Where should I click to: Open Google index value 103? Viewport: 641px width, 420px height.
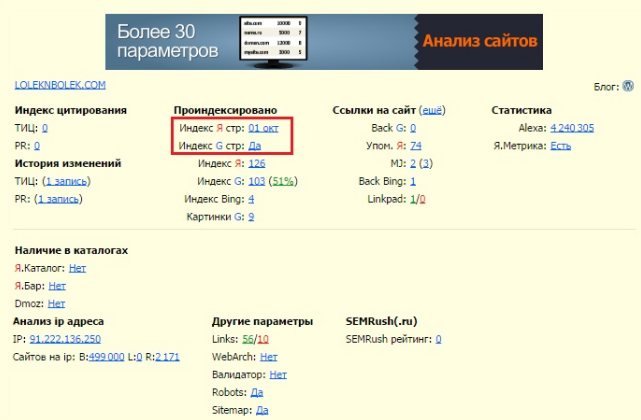pos(257,181)
